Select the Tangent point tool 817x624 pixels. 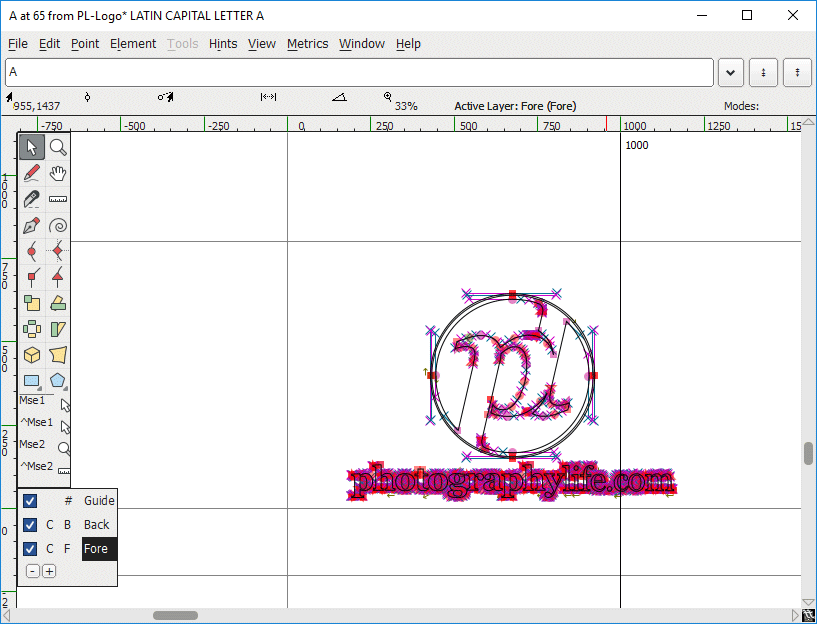point(58,278)
